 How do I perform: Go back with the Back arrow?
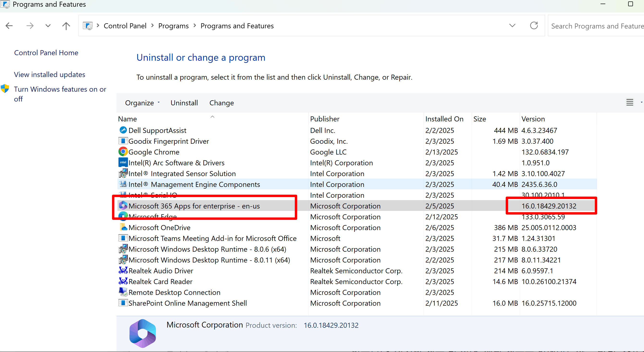click(x=9, y=26)
